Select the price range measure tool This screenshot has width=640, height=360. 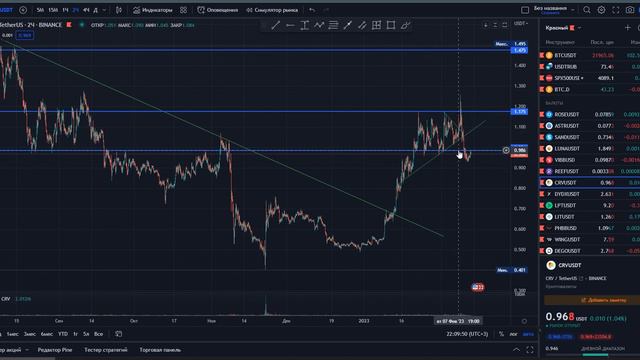[x=304, y=25]
